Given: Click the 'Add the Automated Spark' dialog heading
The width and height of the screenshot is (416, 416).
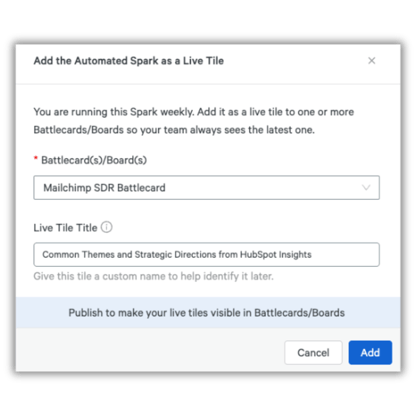Looking at the screenshot, I should [129, 61].
